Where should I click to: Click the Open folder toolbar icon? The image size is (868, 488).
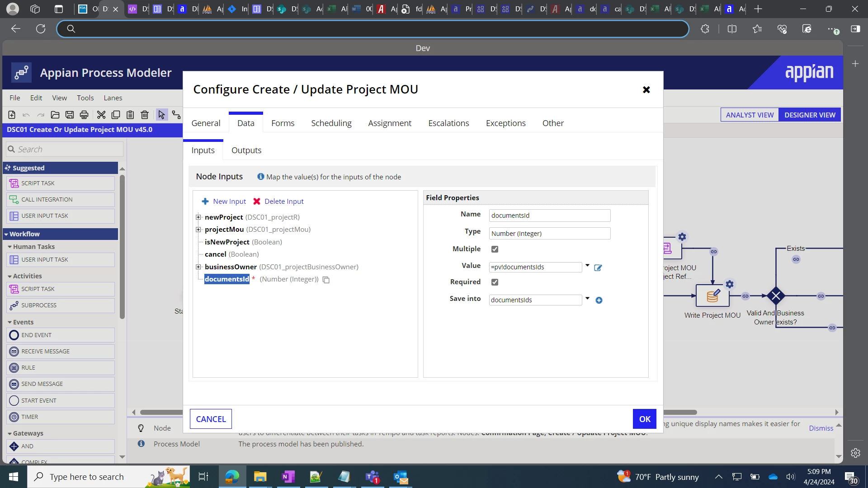55,115
